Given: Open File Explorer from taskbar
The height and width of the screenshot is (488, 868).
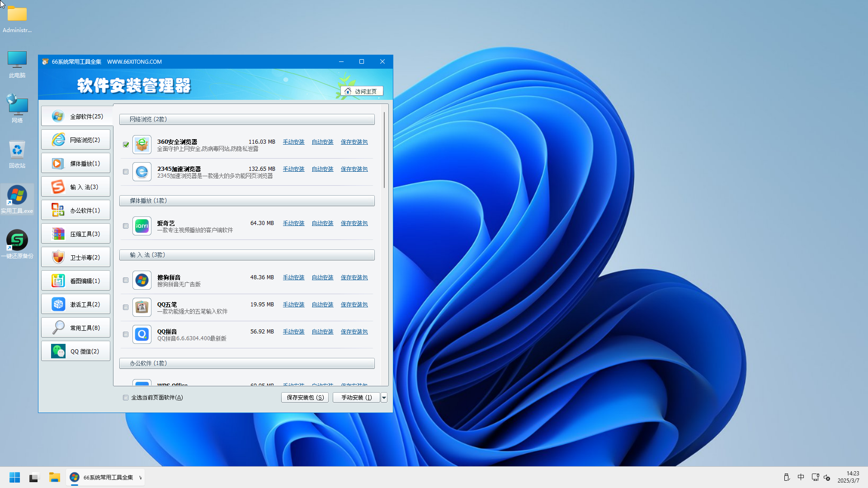Looking at the screenshot, I should coord(55,477).
